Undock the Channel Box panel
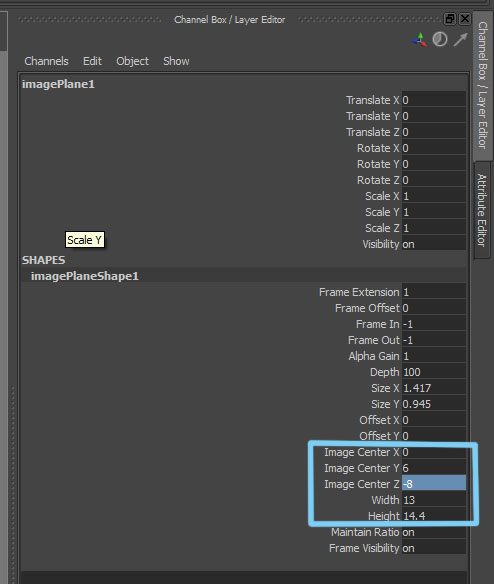494x584 pixels. pyautogui.click(x=450, y=19)
